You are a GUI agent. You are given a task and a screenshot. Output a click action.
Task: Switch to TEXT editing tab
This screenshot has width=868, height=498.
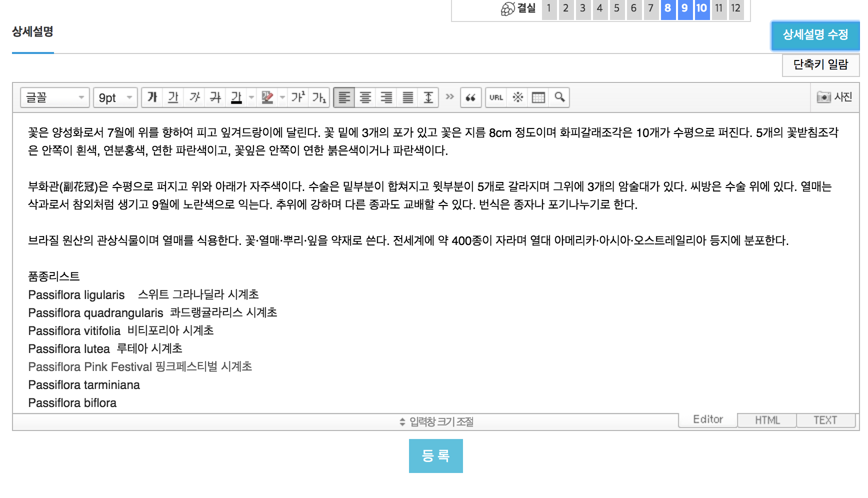click(x=825, y=420)
